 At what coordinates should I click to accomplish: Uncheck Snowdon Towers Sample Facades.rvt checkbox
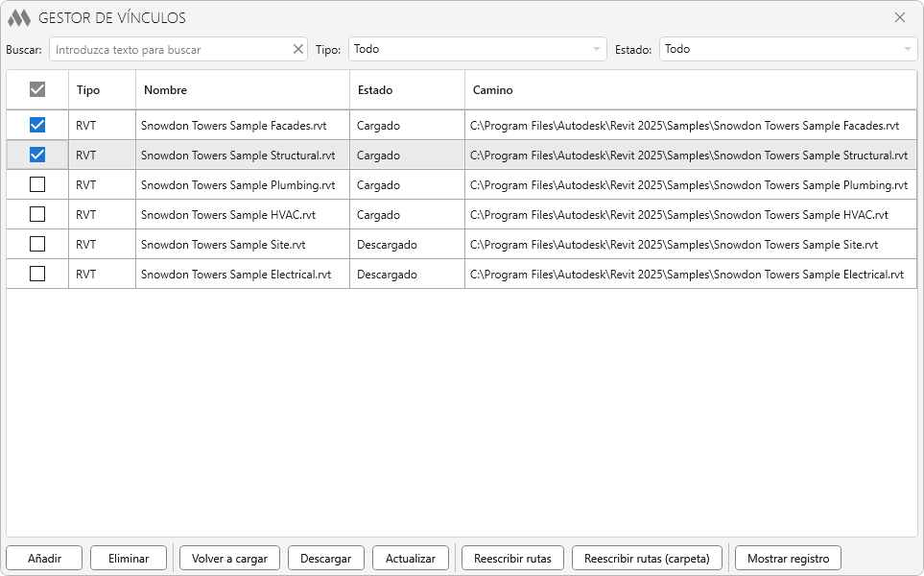tap(37, 125)
